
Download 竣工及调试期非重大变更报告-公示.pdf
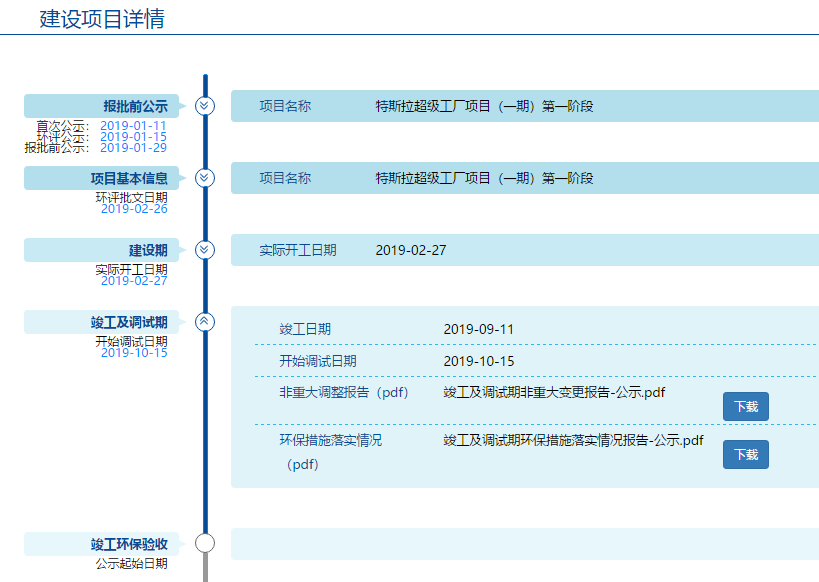(x=745, y=406)
